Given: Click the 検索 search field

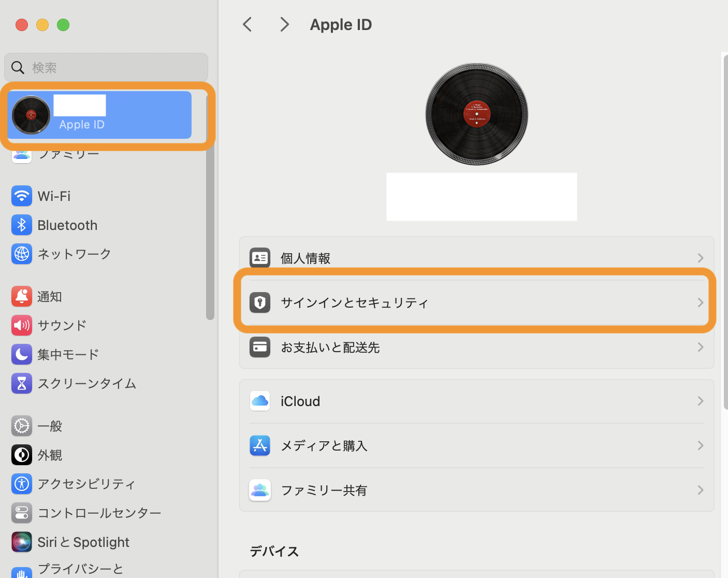Looking at the screenshot, I should click(x=106, y=67).
